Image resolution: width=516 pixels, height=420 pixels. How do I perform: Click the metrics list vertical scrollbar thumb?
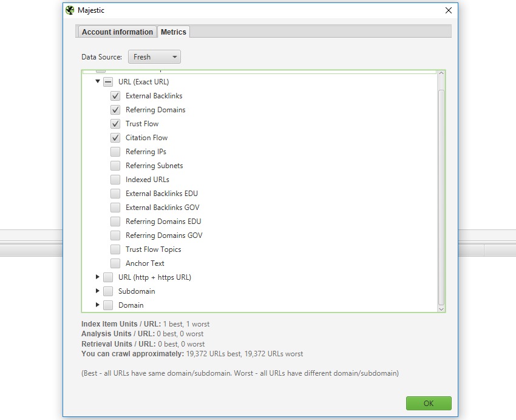click(x=441, y=197)
